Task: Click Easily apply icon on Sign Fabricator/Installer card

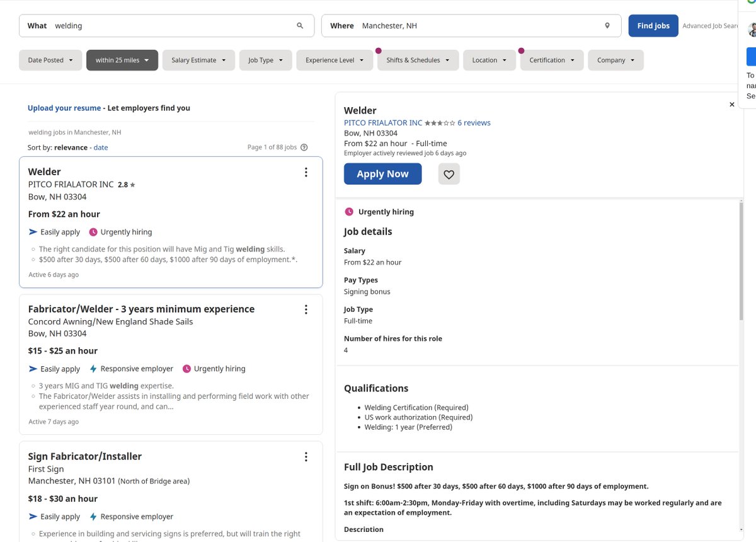Action: pos(33,516)
